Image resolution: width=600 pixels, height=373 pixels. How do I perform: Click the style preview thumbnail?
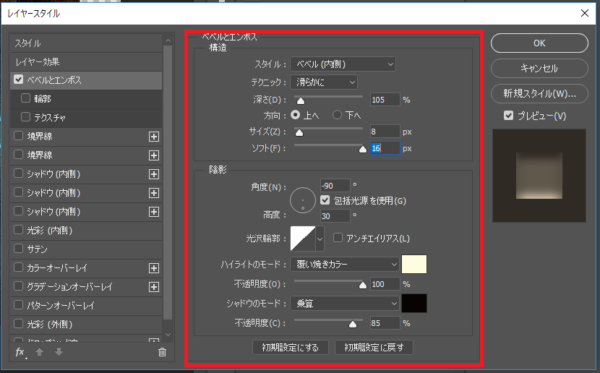[539, 176]
